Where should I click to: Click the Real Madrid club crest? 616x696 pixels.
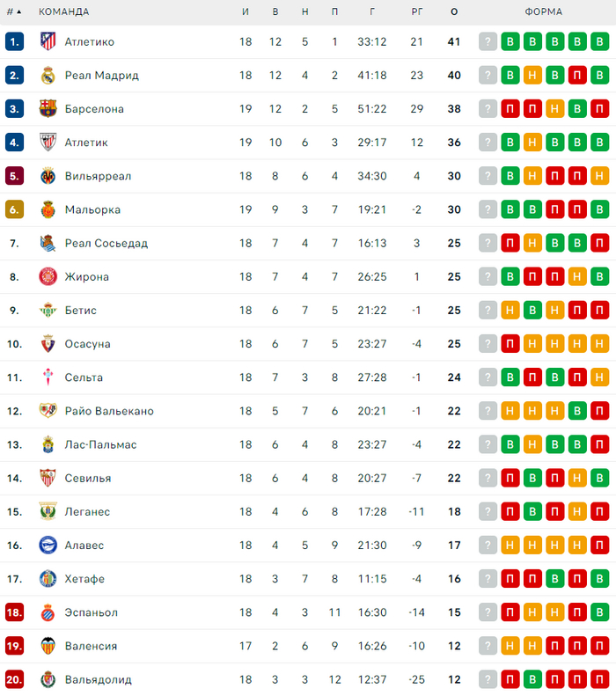tap(48, 75)
